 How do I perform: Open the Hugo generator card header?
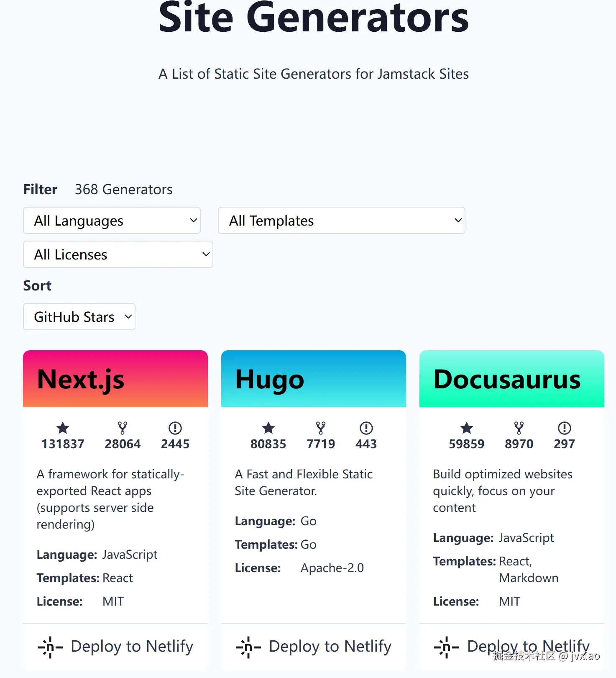313,379
